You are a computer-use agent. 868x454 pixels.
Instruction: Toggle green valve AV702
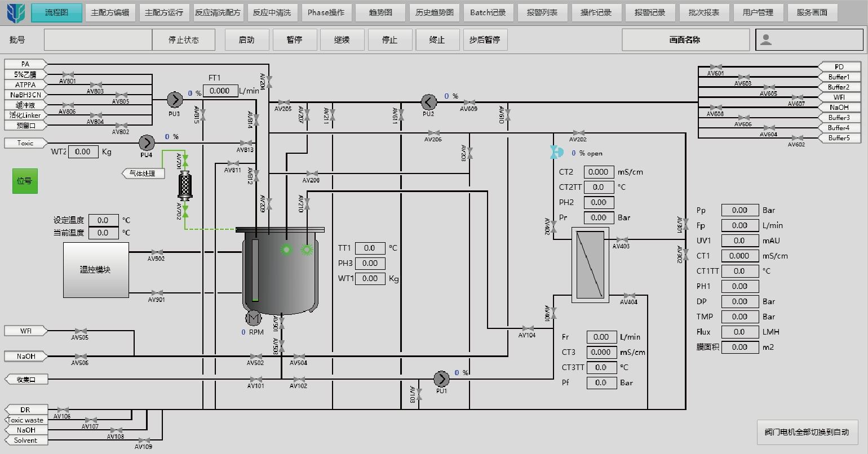(x=185, y=211)
